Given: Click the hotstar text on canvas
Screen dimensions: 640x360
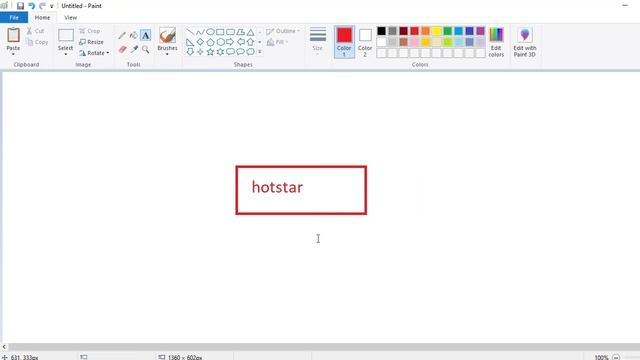Looking at the screenshot, I should coord(277,187).
